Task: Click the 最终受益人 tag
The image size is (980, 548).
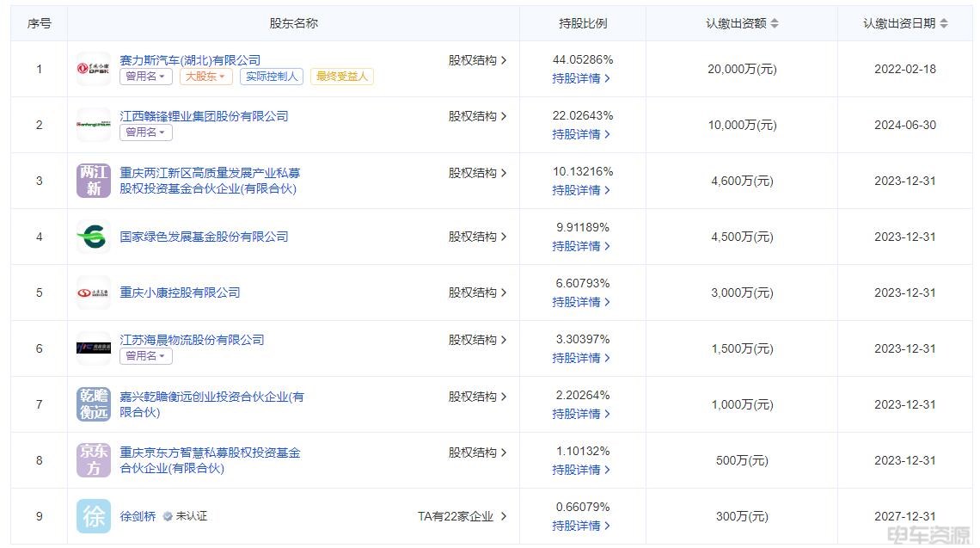Action: pyautogui.click(x=342, y=77)
